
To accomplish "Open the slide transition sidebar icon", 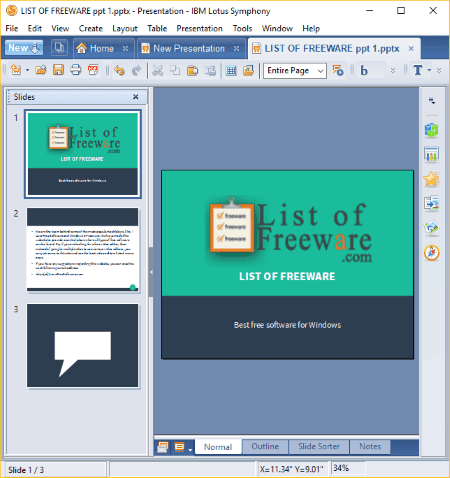I will 432,203.
